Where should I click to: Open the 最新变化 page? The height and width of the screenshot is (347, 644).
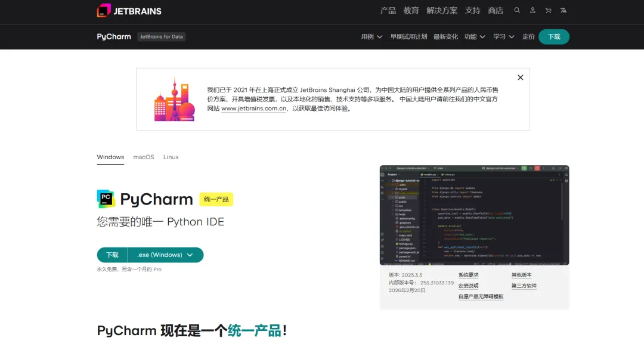(x=445, y=37)
